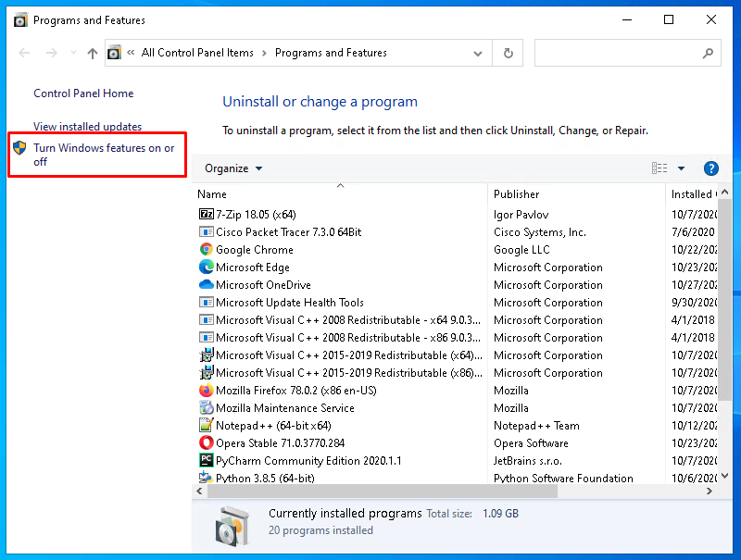Click the Control Panel icon in address bar
This screenshot has width=741, height=560.
coord(114,53)
